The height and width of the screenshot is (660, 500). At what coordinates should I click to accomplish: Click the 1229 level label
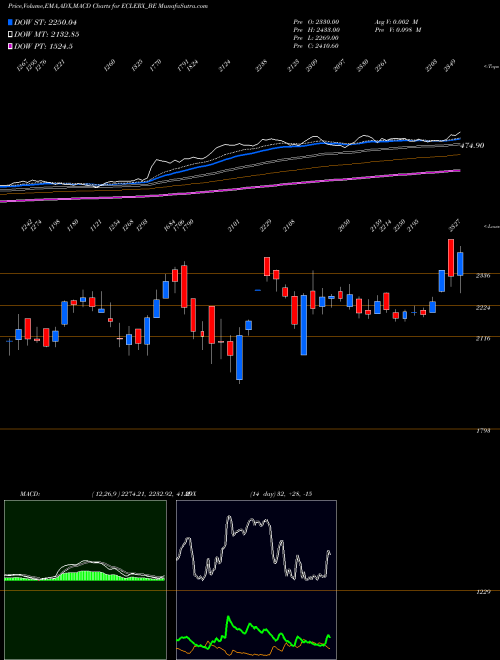click(483, 593)
